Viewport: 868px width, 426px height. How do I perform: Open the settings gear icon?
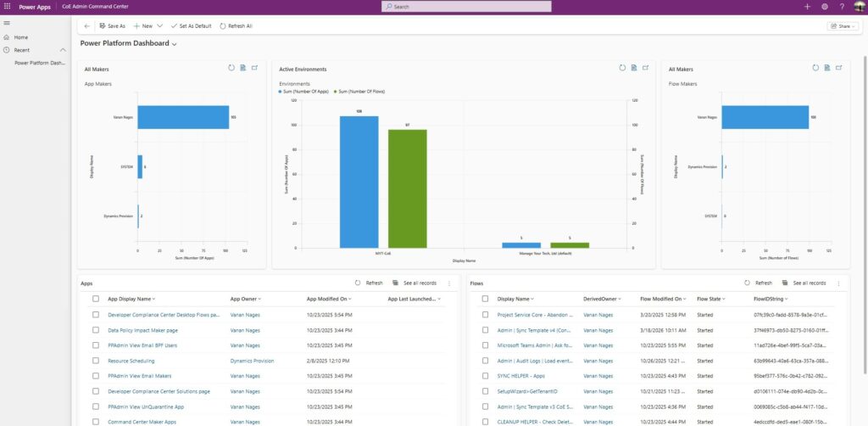[824, 6]
